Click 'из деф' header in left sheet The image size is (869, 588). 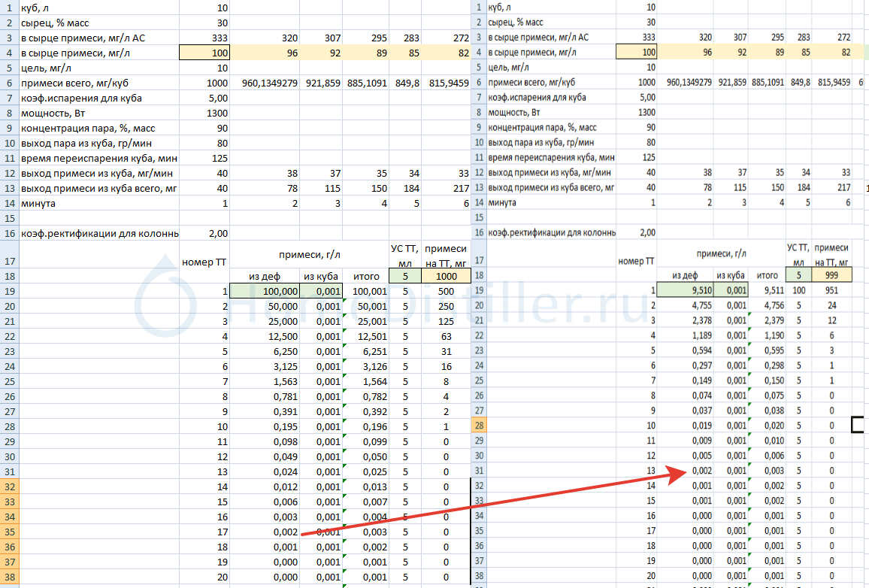click(x=265, y=276)
